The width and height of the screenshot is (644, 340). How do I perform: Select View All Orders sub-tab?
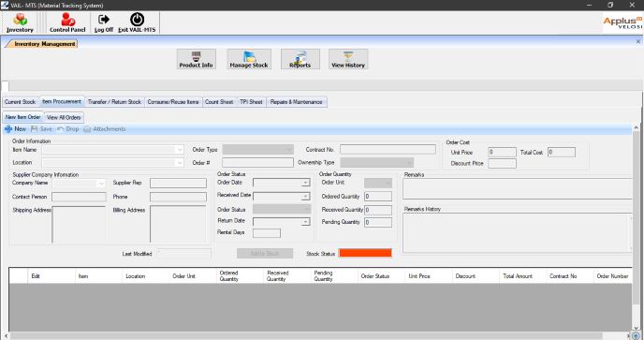64,118
